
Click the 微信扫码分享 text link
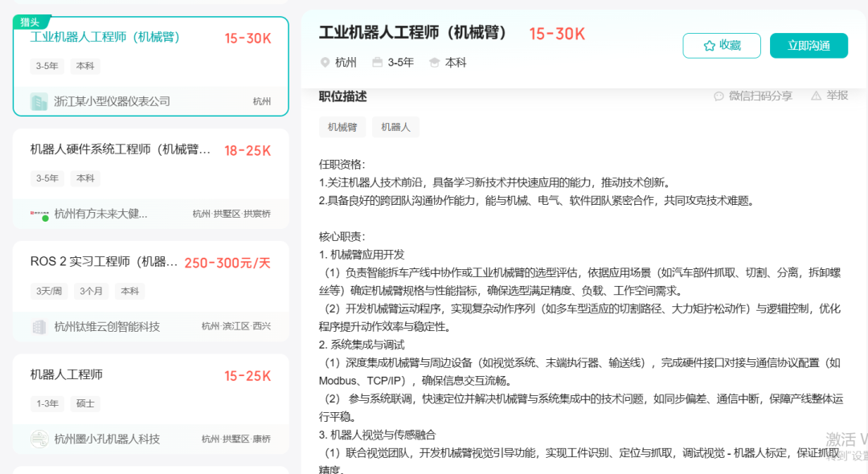[759, 96]
